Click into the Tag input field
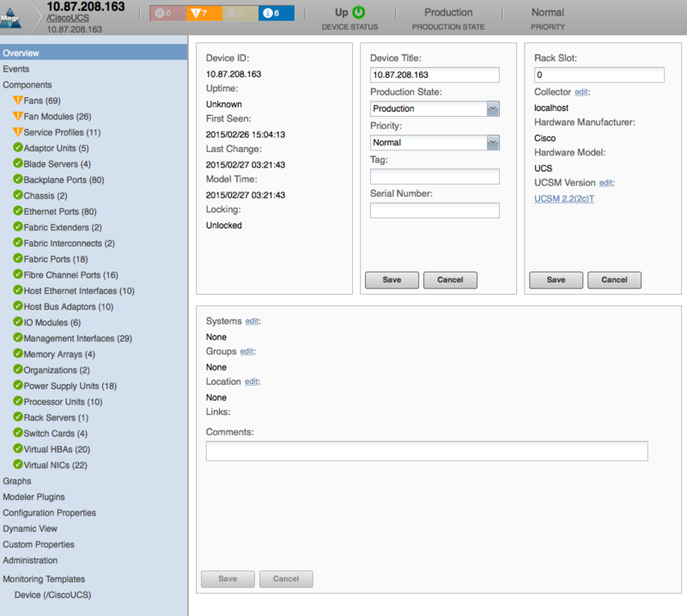Viewport: 687px width, 616px height. 435,177
